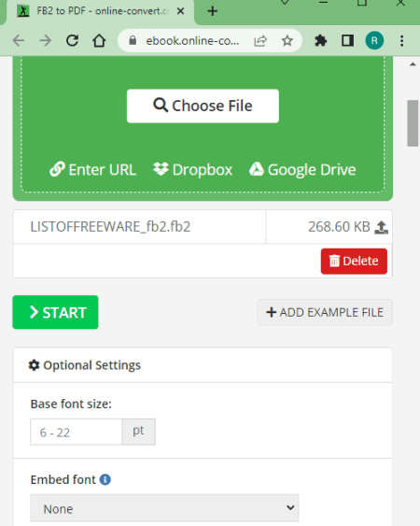Open the Chrome profile R avatar
This screenshot has width=420, height=526.
pos(374,41)
